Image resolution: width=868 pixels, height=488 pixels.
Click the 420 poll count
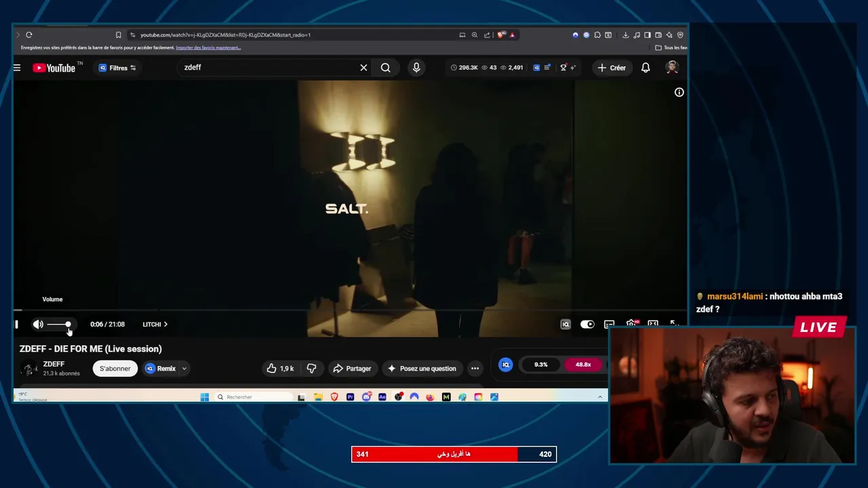pyautogui.click(x=545, y=454)
